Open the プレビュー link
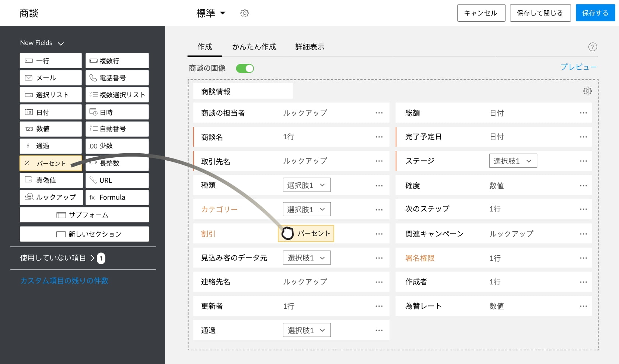Viewport: 619px width, 364px height. (578, 67)
